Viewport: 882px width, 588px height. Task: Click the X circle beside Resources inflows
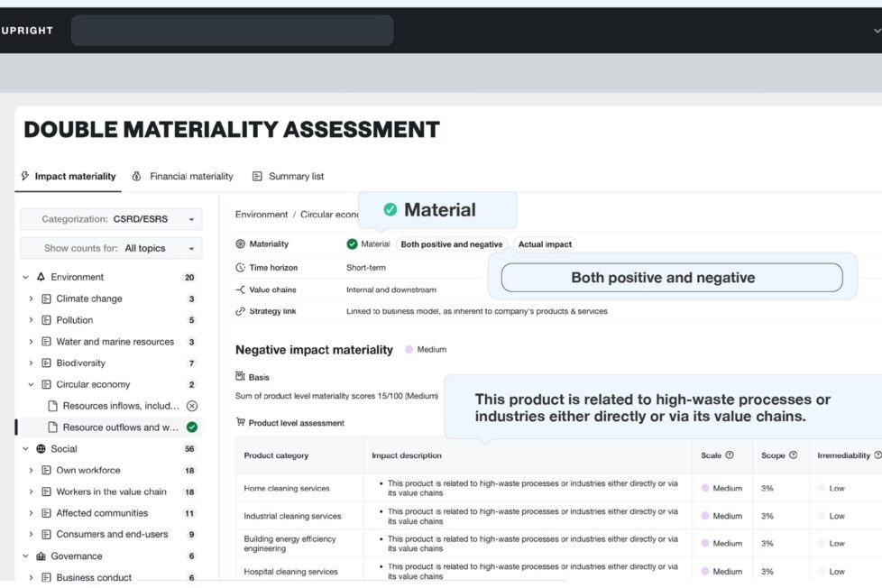point(191,406)
